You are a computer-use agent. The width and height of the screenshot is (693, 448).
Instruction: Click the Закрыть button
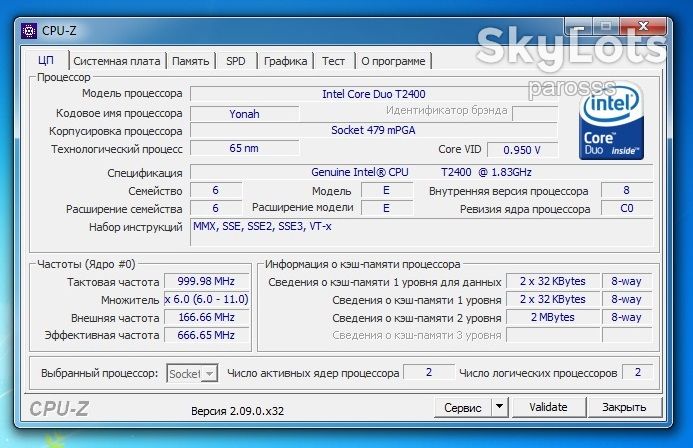(624, 407)
